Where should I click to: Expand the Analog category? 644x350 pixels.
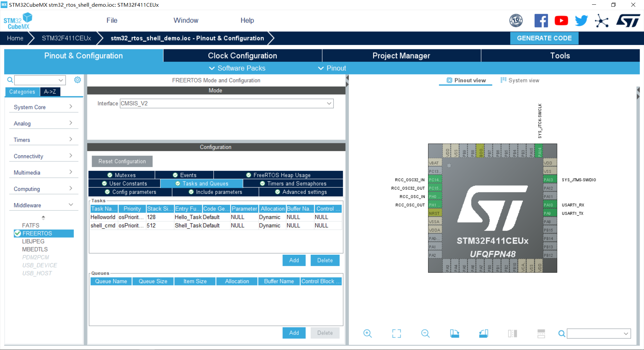[44, 123]
